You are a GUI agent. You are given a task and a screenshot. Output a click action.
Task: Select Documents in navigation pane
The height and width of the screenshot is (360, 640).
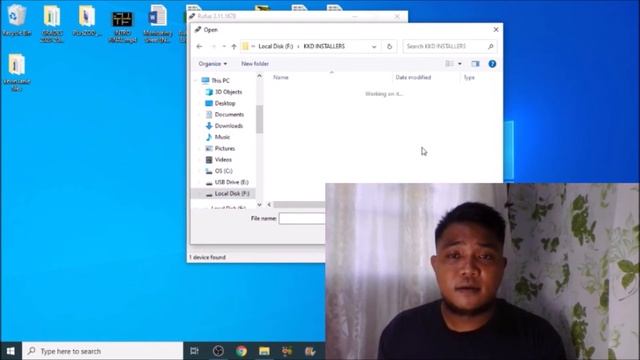click(x=229, y=115)
